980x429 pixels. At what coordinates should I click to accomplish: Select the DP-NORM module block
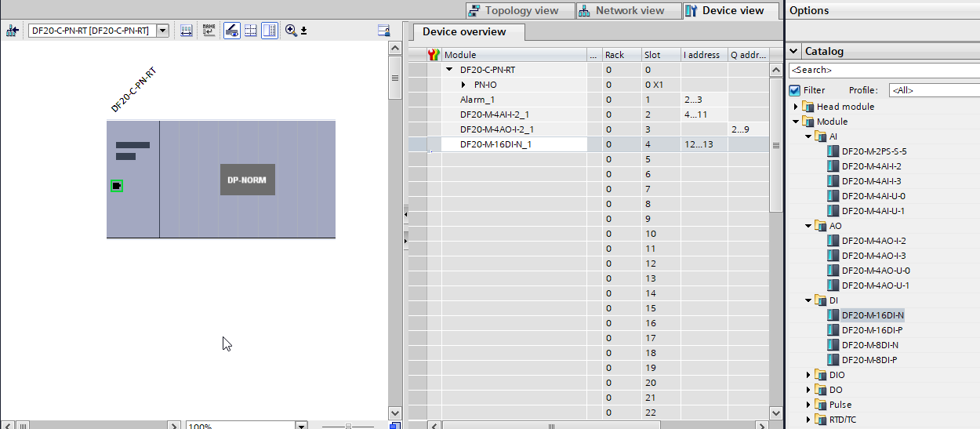point(247,180)
